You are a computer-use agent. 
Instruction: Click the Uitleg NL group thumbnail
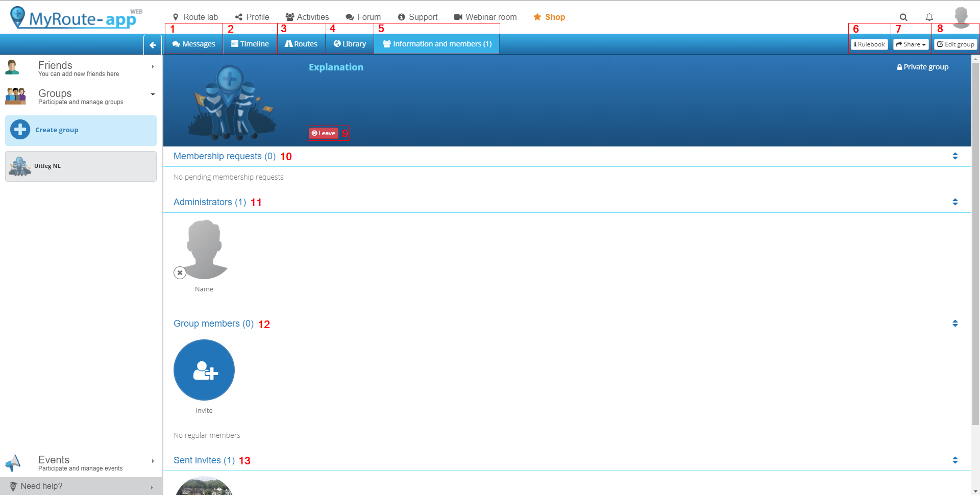pos(20,166)
